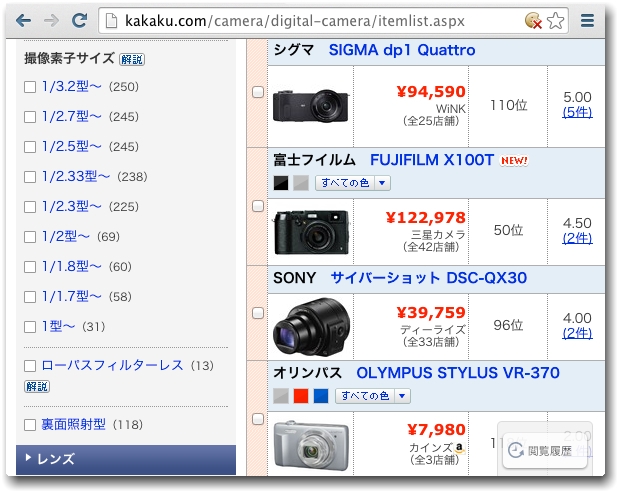Click the (全42店舗) shop count text
This screenshot has width=619, height=493.
click(x=431, y=247)
